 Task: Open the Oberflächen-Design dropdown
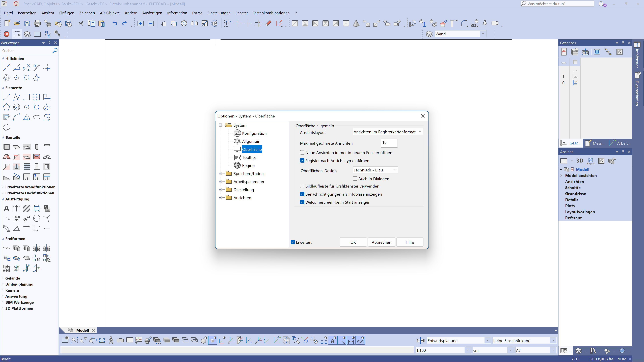tap(375, 170)
